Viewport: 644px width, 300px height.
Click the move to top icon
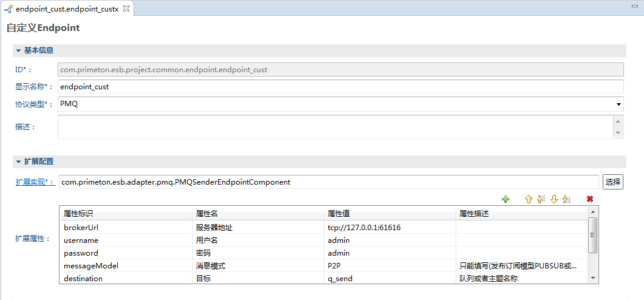tap(541, 199)
